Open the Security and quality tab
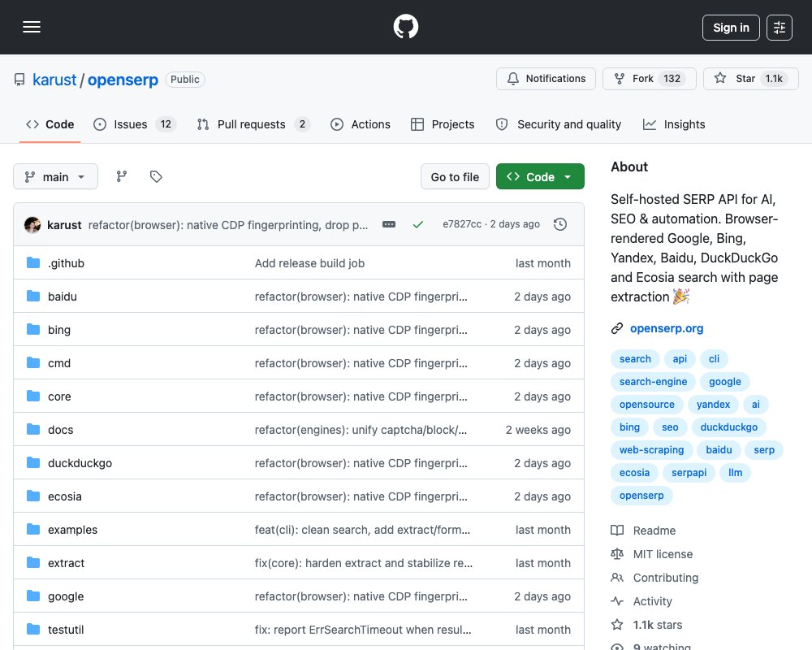This screenshot has height=650, width=812. click(x=559, y=124)
